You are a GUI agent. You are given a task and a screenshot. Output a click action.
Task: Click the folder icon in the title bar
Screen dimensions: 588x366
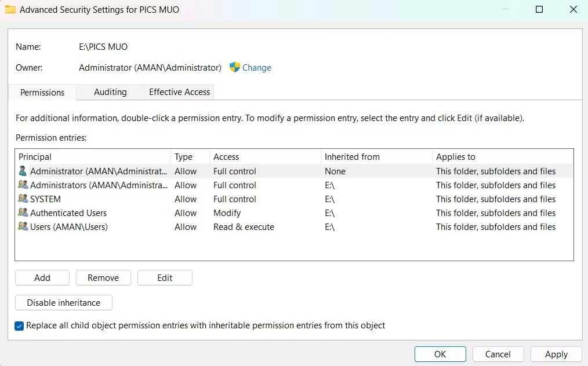[x=10, y=9]
